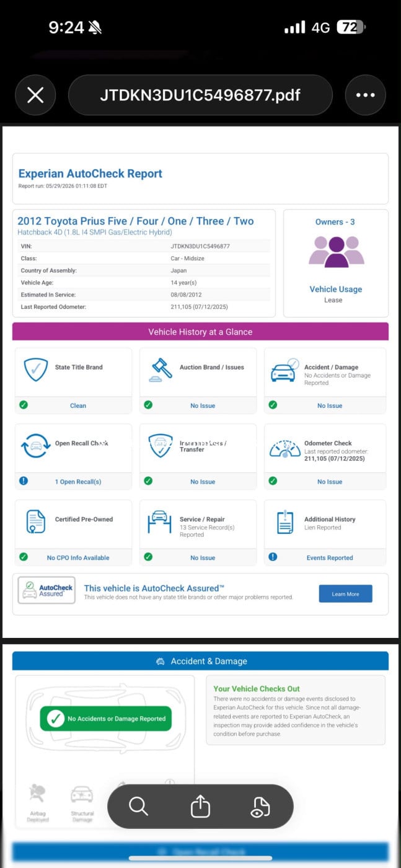
Task: Click the This vehicle is AutoCheck Assured text
Action: pyautogui.click(x=154, y=588)
